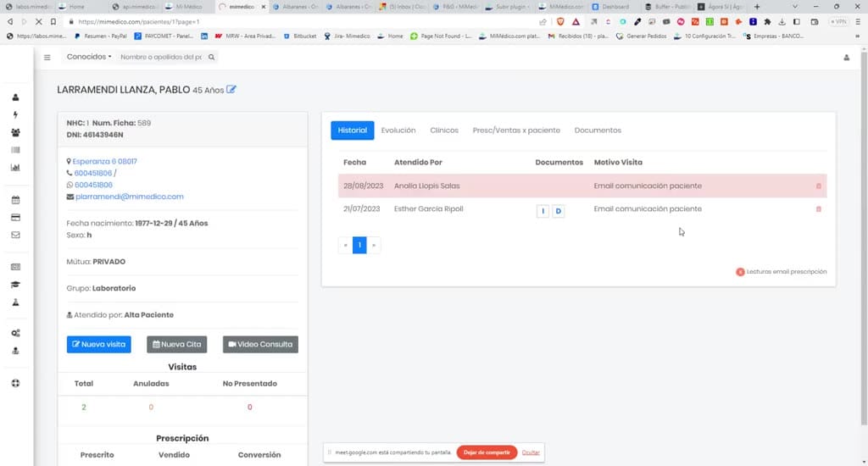Open the browser tab list chevron
Image resolution: width=868 pixels, height=466 pixels.
click(x=795, y=7)
